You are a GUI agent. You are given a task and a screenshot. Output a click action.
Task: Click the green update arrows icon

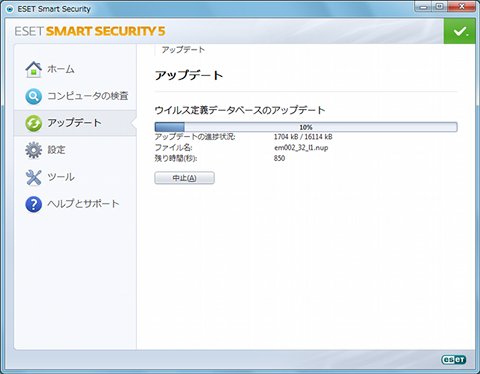pyautogui.click(x=33, y=123)
